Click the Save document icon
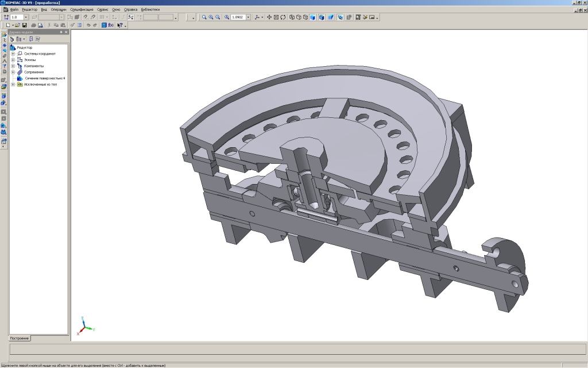 point(24,25)
